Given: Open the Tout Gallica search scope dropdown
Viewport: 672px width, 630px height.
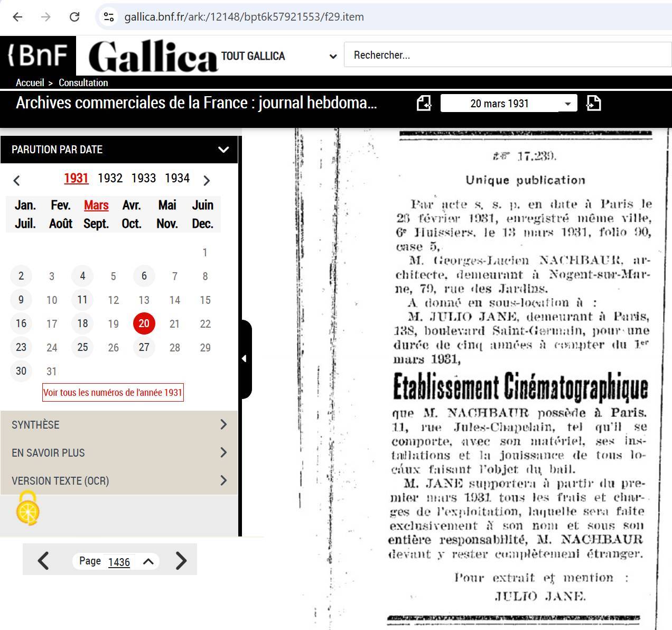Looking at the screenshot, I should coord(332,56).
